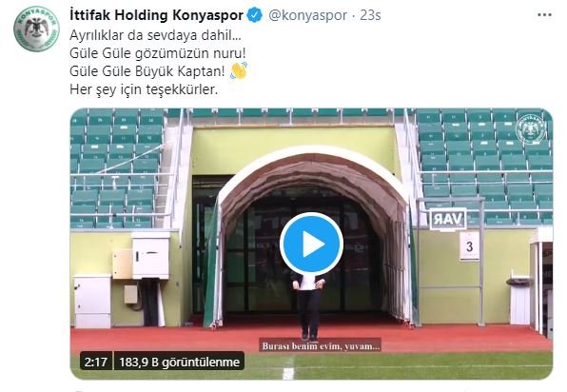Viewport: 567px width, 392px height.
Task: Open the @konyaspor handle link
Action: pos(307,15)
